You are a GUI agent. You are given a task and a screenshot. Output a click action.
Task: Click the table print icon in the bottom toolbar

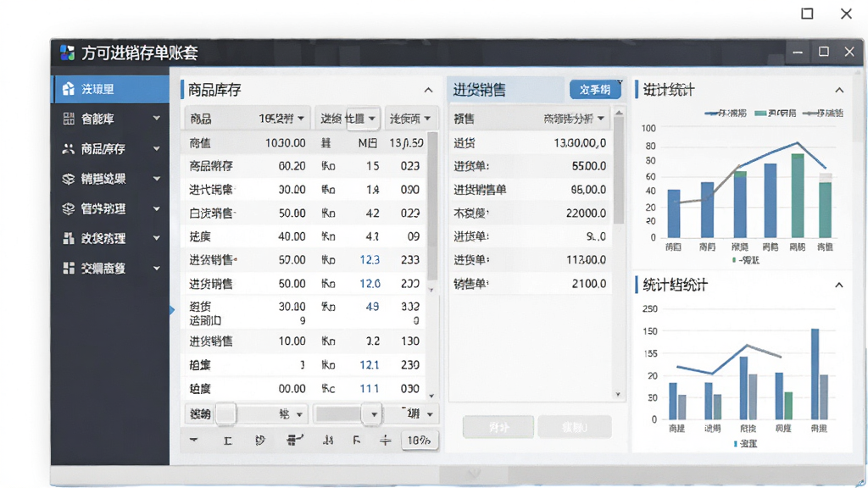pos(294,440)
